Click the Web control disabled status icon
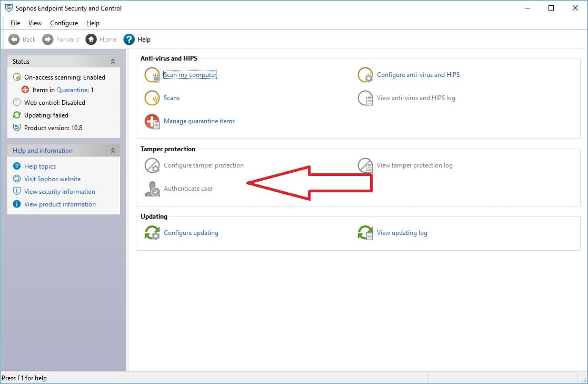This screenshot has width=588, height=384. (x=17, y=103)
